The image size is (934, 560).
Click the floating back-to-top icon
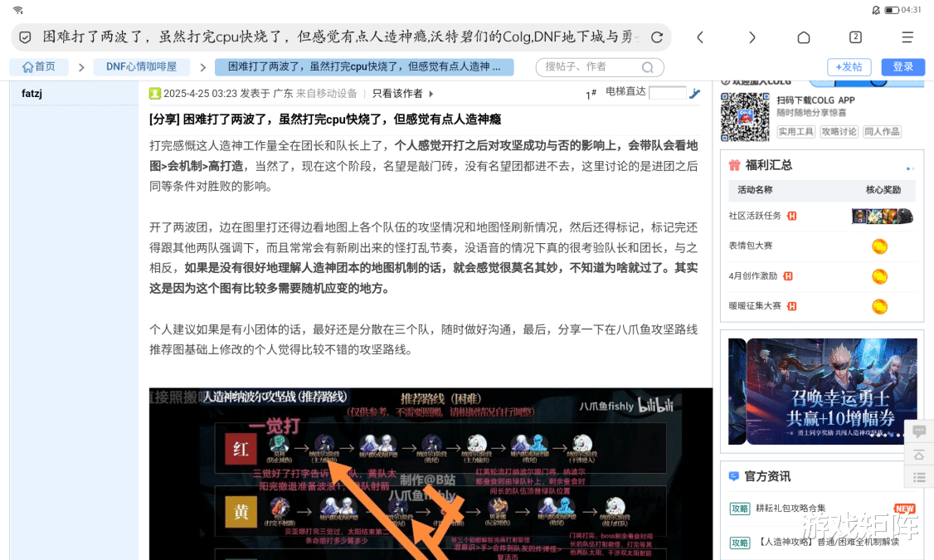(x=919, y=455)
